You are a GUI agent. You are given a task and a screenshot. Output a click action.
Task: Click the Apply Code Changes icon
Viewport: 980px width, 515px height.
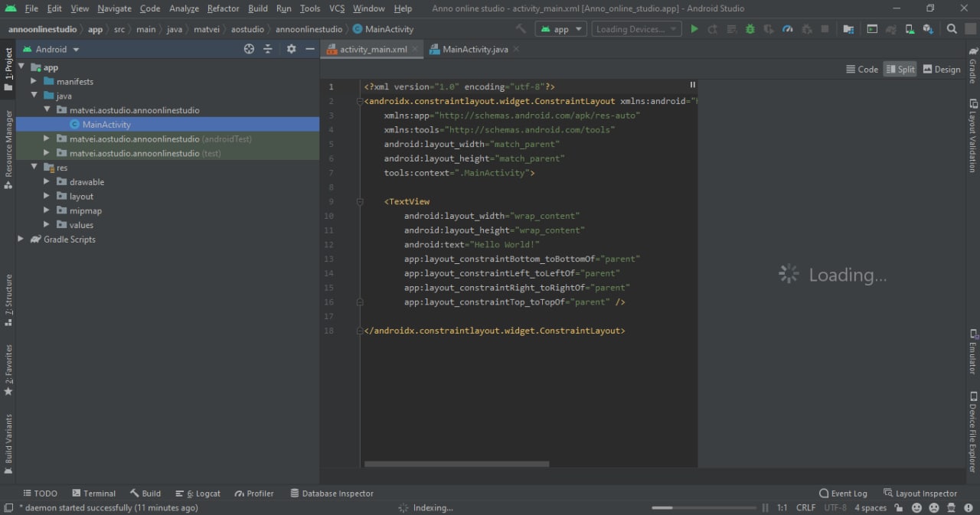pyautogui.click(x=731, y=29)
